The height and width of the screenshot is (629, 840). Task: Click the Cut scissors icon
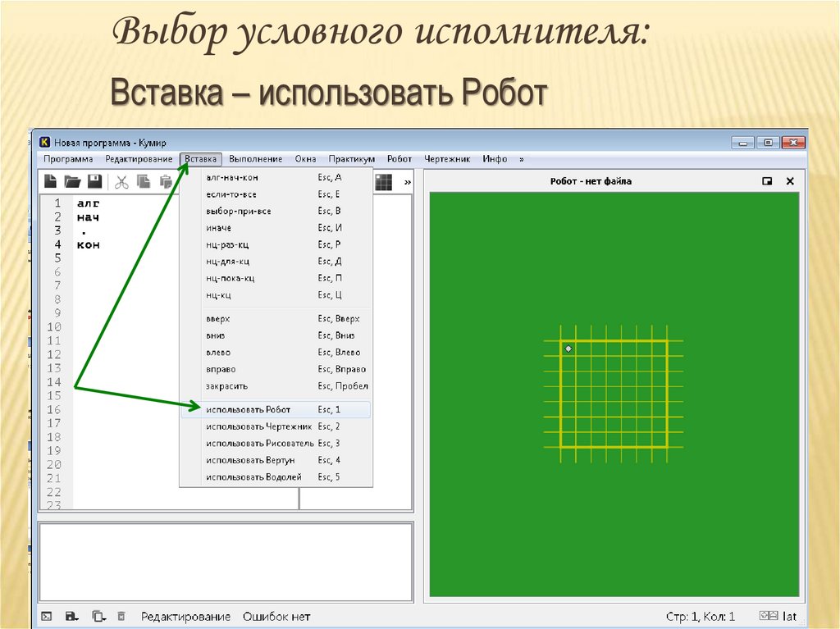[x=121, y=182]
